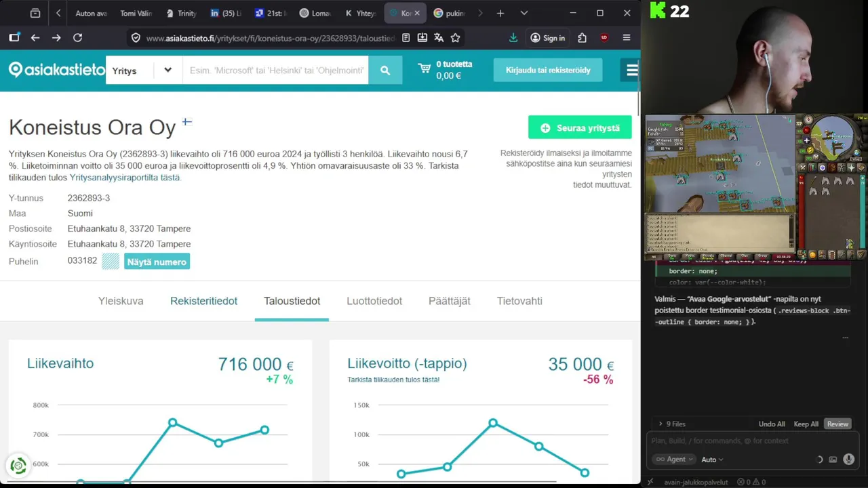Open the Tarkista tilikauden tulos tästä! link

click(393, 380)
